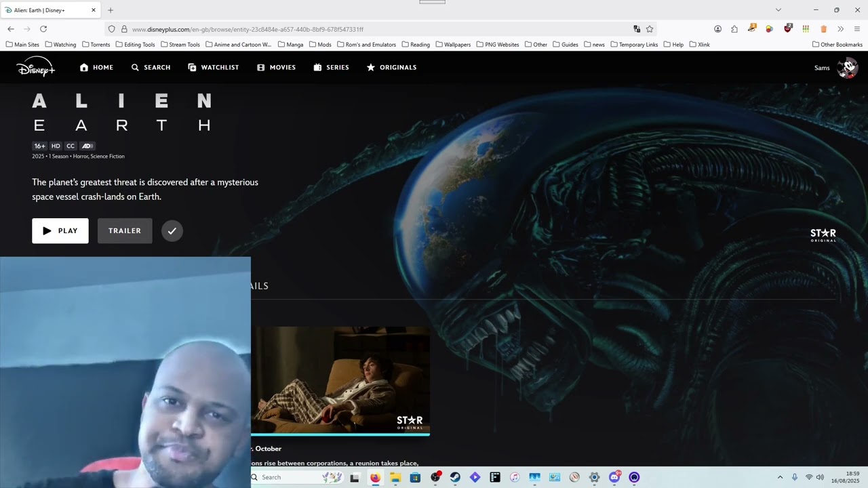This screenshot has height=488, width=868.
Task: Browse the SERIES section
Action: 331,67
